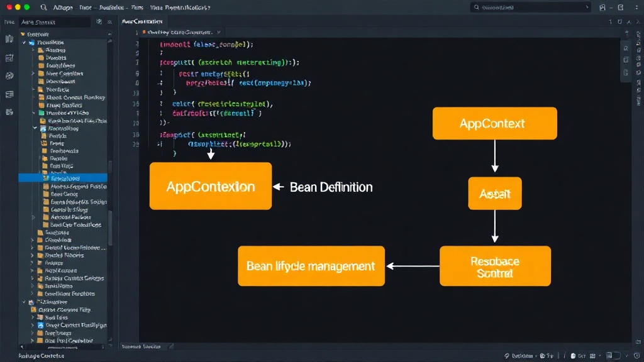Screen dimensions: 644x362
Task: Collapse the project panel with the header chevron
Action: pyautogui.click(x=109, y=35)
